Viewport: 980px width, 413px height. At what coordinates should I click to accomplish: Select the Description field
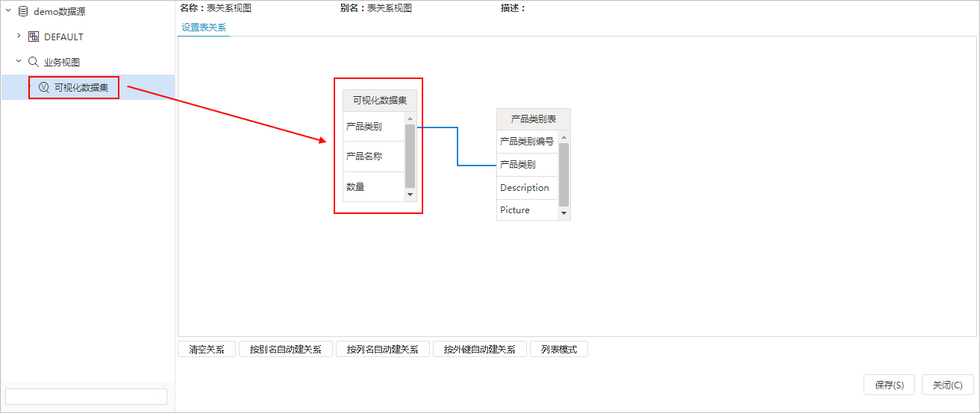click(527, 187)
